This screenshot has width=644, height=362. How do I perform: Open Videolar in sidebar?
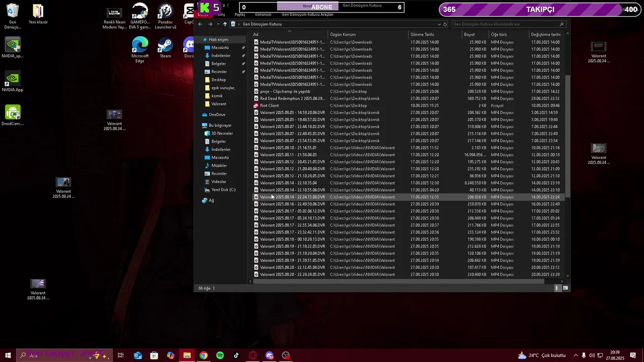218,182
